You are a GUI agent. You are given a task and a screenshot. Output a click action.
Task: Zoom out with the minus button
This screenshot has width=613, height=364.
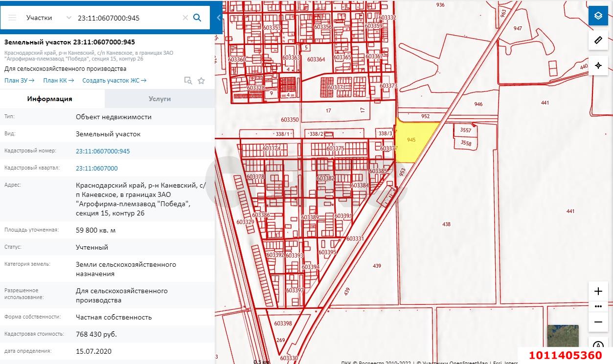tap(598, 322)
